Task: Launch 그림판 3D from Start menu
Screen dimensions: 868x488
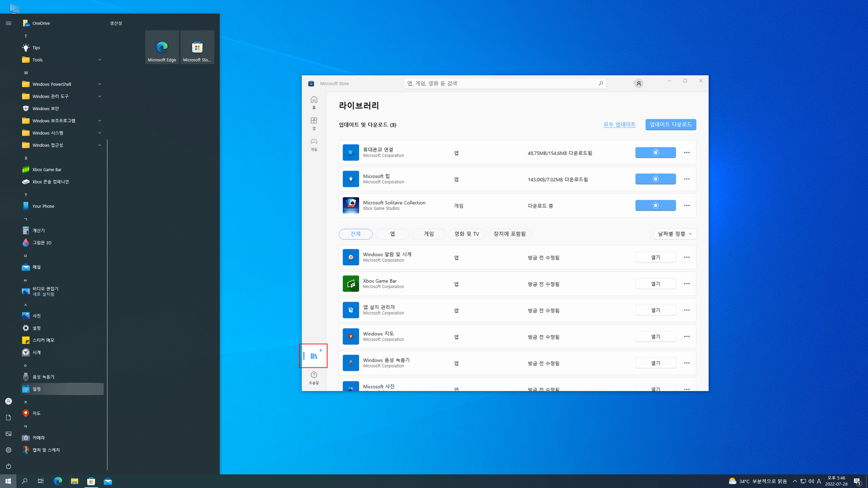Action: [x=62, y=243]
